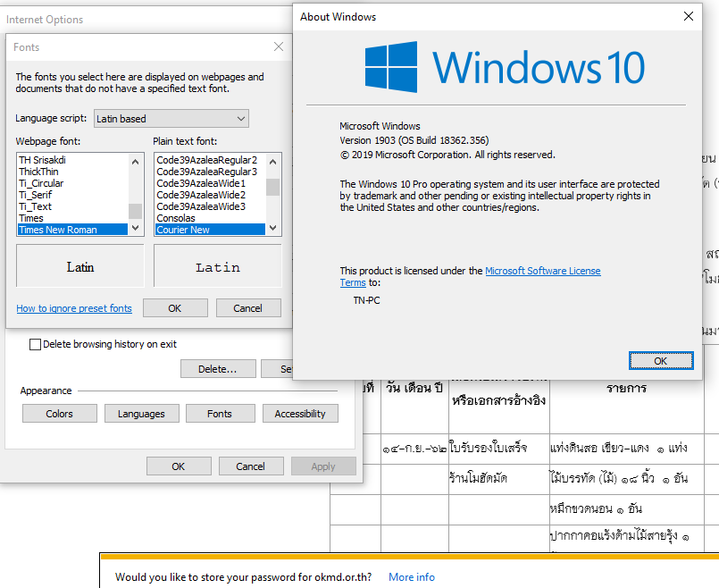Open Languages settings in Appearance
This screenshot has width=719, height=588.
[x=142, y=414]
